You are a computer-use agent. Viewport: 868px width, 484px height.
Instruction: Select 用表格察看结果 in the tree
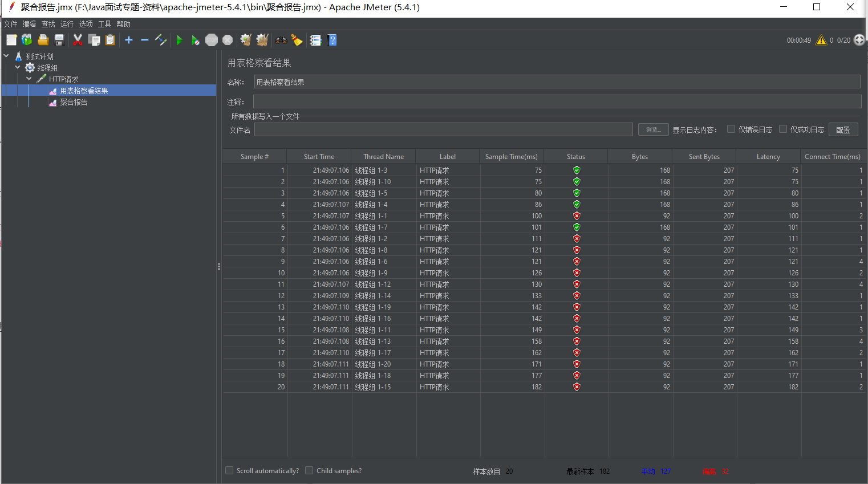point(84,90)
